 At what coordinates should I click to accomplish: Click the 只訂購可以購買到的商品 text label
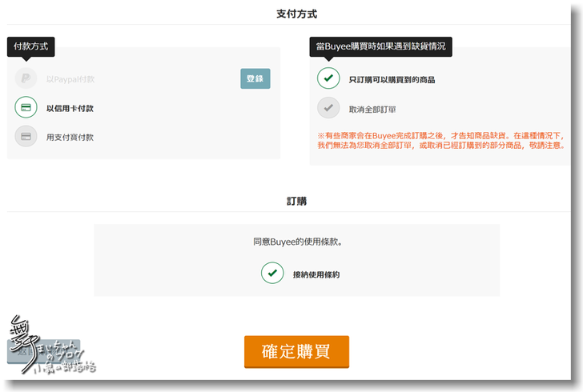(x=392, y=80)
